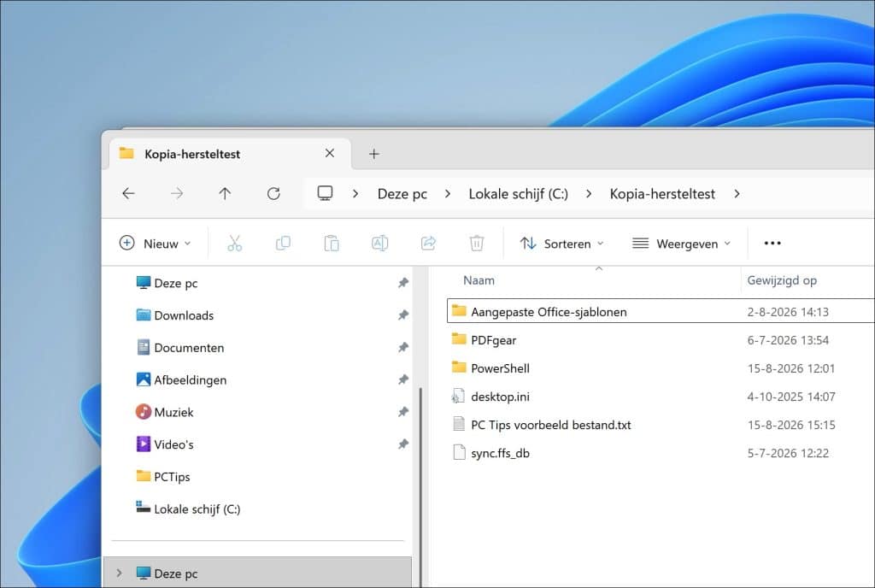Expand chevron after the monitor icon

pyautogui.click(x=355, y=194)
